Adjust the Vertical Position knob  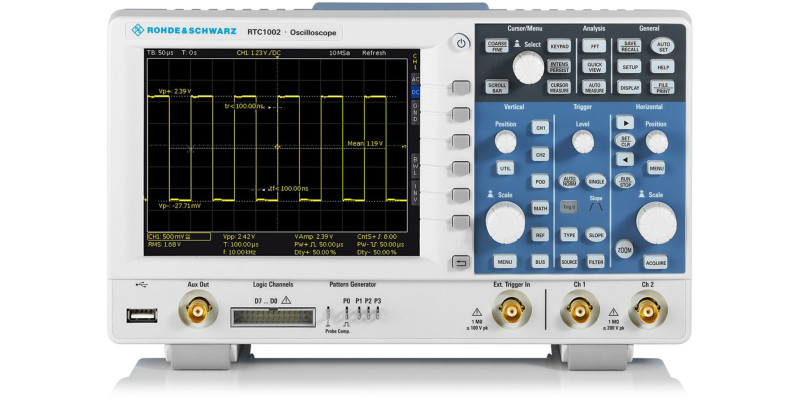505,141
